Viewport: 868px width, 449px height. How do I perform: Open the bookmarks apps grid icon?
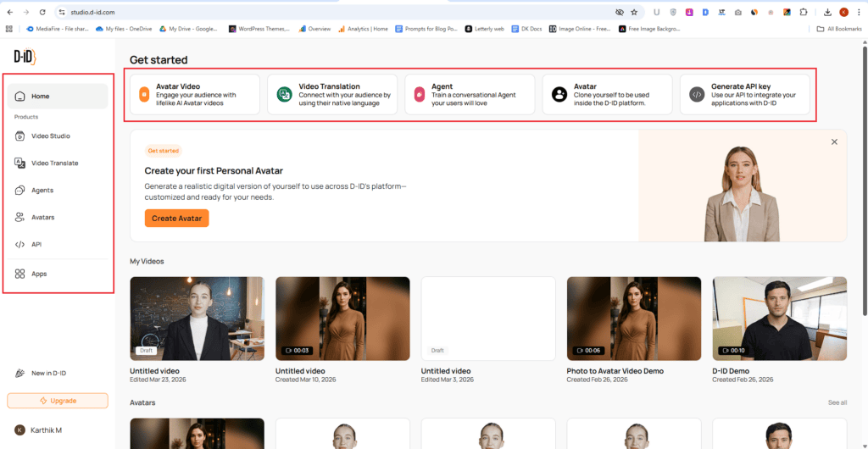click(x=8, y=29)
